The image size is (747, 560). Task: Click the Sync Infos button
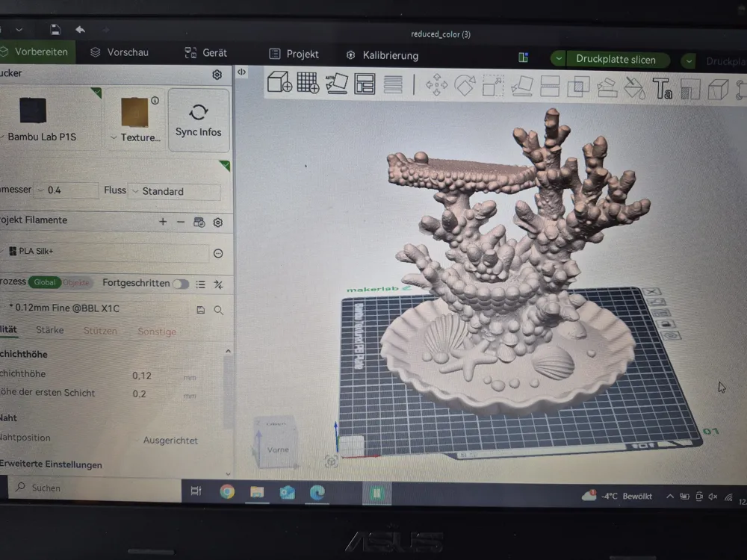pos(198,120)
